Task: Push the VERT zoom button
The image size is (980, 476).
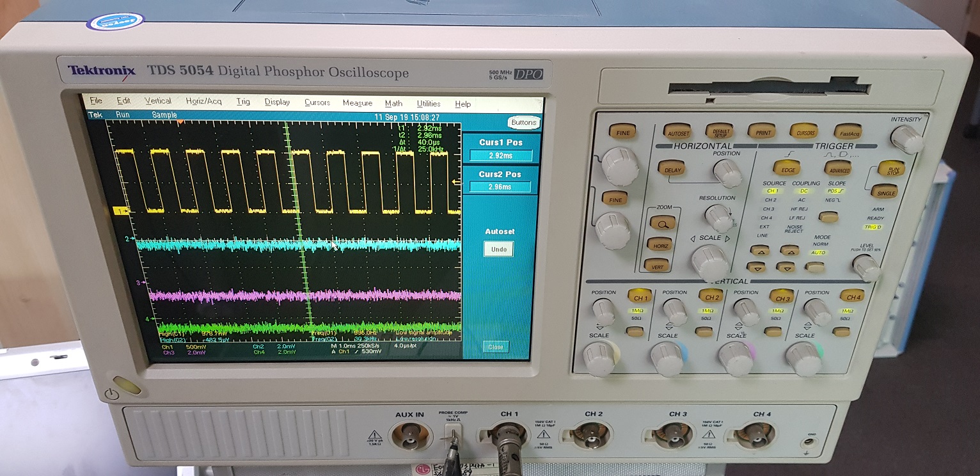Action: 658,266
